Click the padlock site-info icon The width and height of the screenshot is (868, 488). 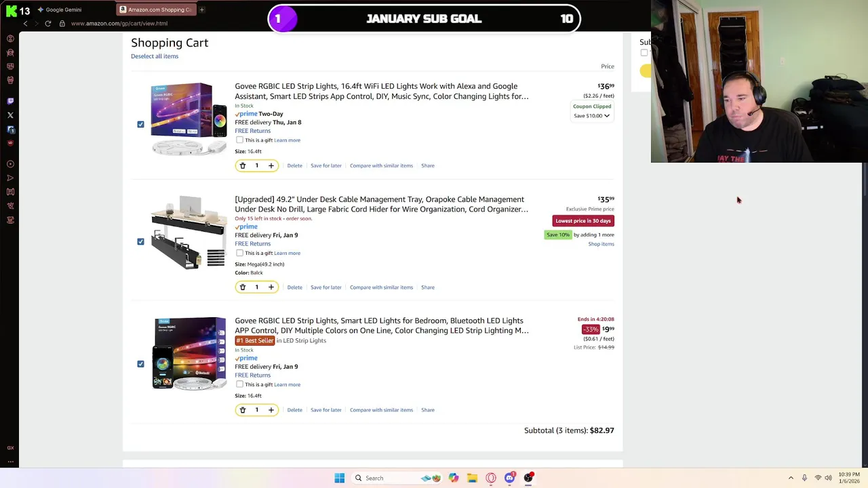pyautogui.click(x=62, y=24)
